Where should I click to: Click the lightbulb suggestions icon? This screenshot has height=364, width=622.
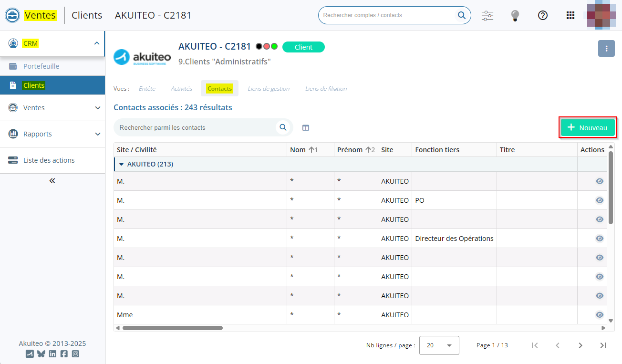tap(515, 15)
